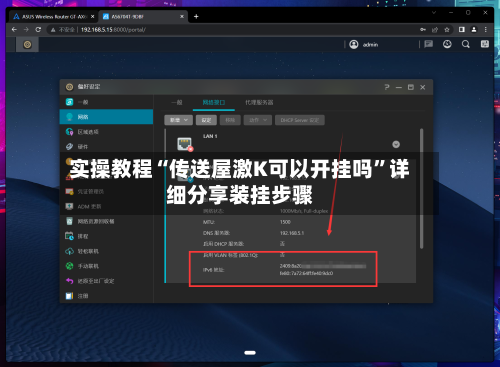Click the interface list vertical scrollbar
The width and height of the screenshot is (500, 367).
point(421,188)
